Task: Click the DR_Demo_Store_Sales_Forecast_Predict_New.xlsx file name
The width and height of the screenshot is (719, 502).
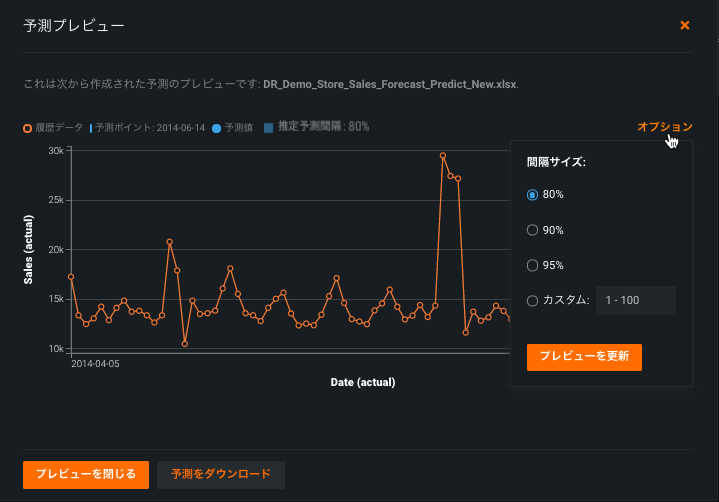Action: click(390, 84)
